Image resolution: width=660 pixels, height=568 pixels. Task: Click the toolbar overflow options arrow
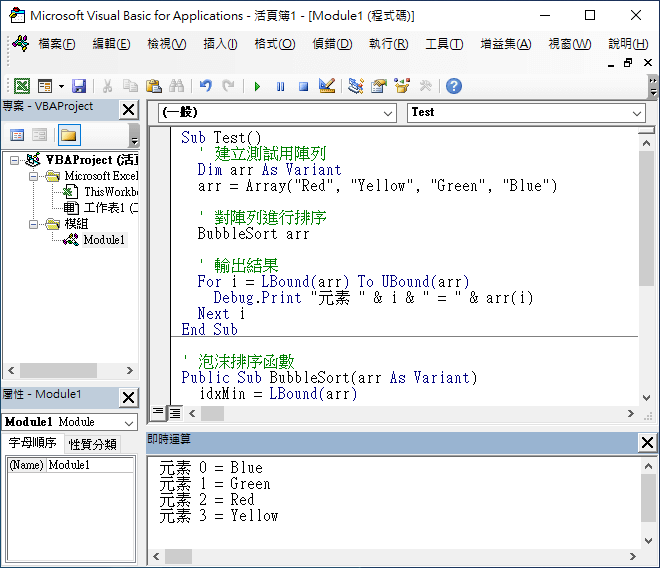652,86
